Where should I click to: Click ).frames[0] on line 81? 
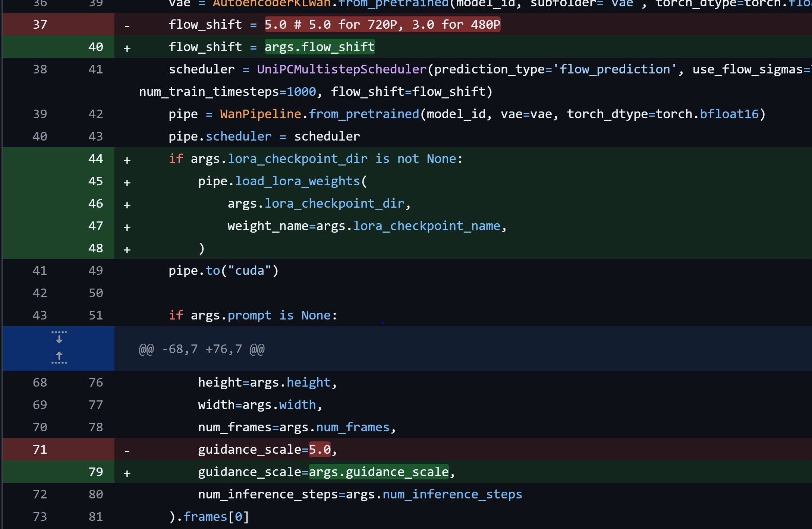[x=209, y=517]
